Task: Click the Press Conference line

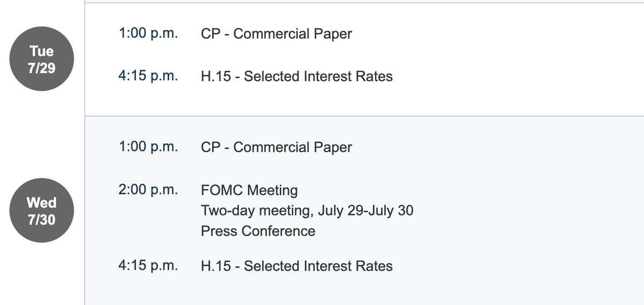Action: [x=258, y=231]
